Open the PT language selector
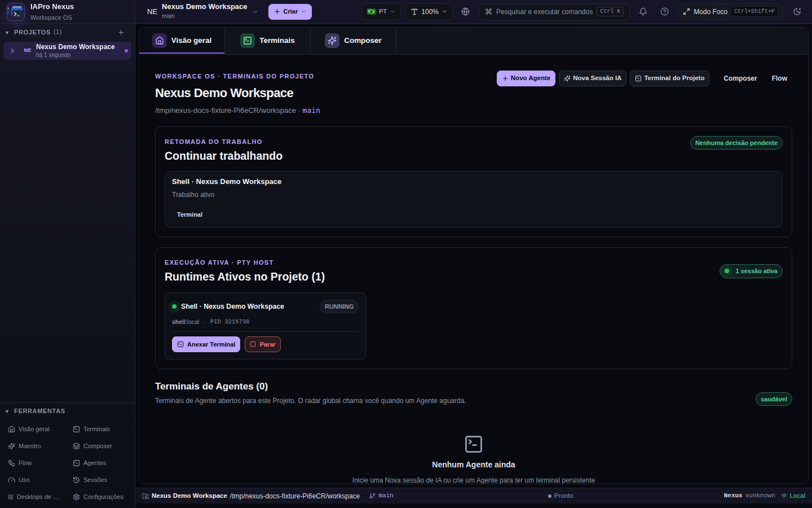The width and height of the screenshot is (812, 508). [x=381, y=11]
